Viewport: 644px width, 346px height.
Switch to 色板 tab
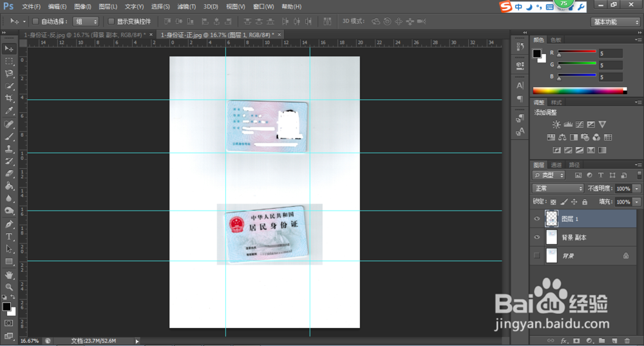(556, 40)
